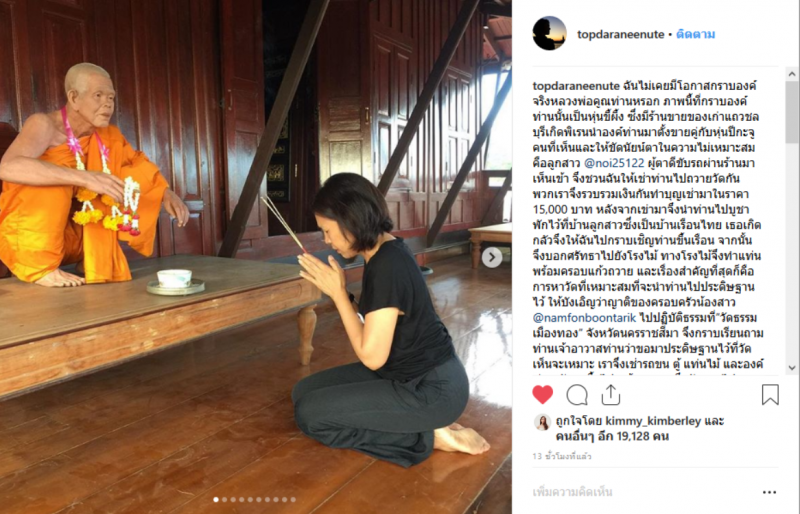Focus the เพิ่มความคิดเห็น comment field

[x=643, y=493]
